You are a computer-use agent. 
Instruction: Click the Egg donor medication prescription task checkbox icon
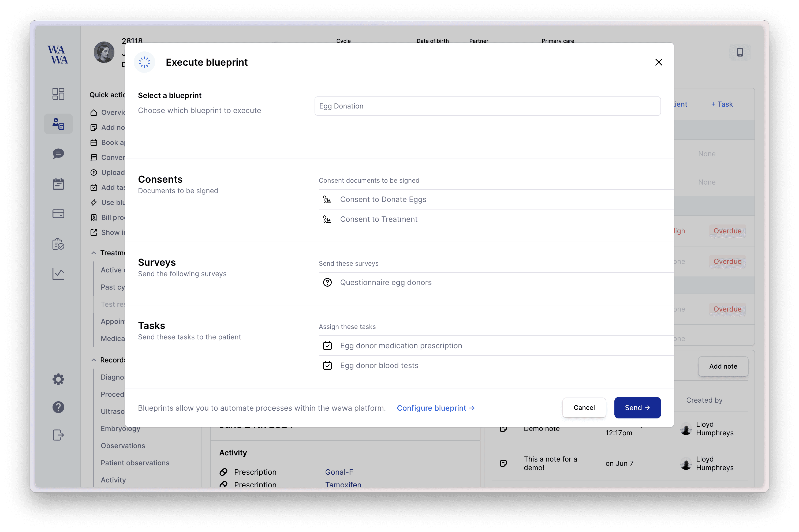[327, 346]
